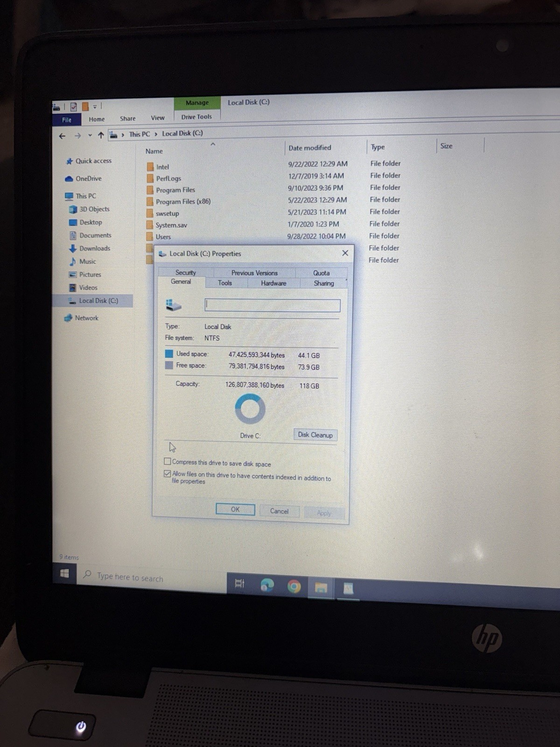
Task: Open the Security tab in Properties
Action: 185,273
